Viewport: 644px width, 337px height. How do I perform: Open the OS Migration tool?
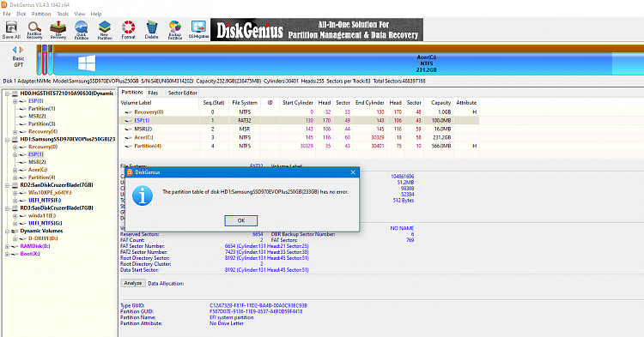point(199,30)
